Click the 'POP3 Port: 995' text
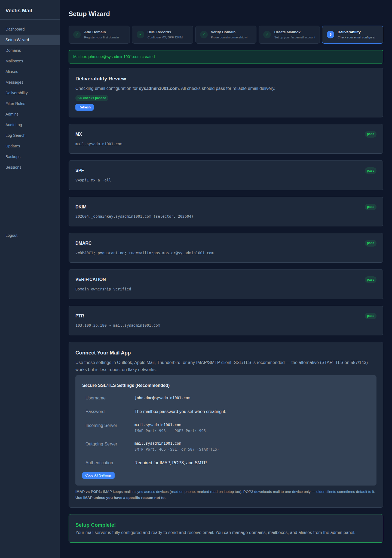Screen dimensions: 392x558 tap(190, 431)
